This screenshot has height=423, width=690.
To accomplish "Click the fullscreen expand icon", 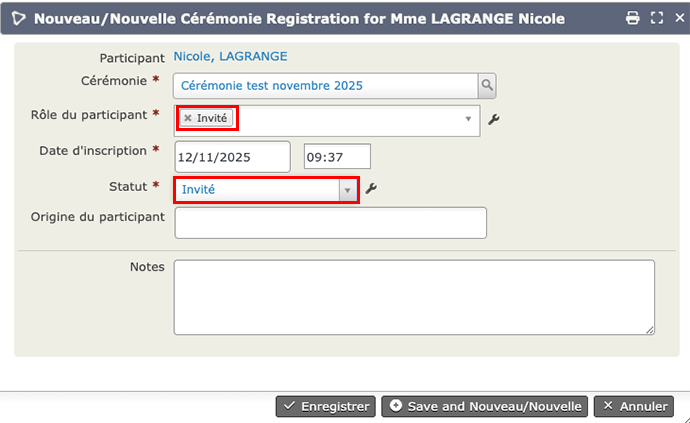I will (657, 18).
